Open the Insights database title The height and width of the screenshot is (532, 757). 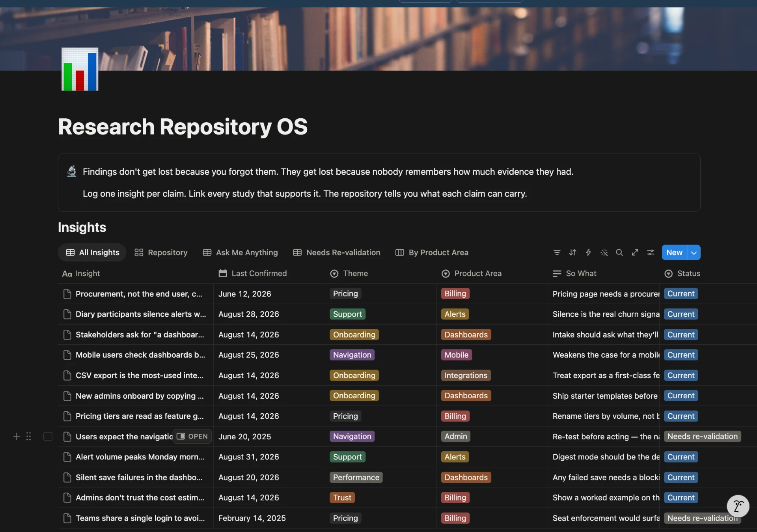pos(82,228)
